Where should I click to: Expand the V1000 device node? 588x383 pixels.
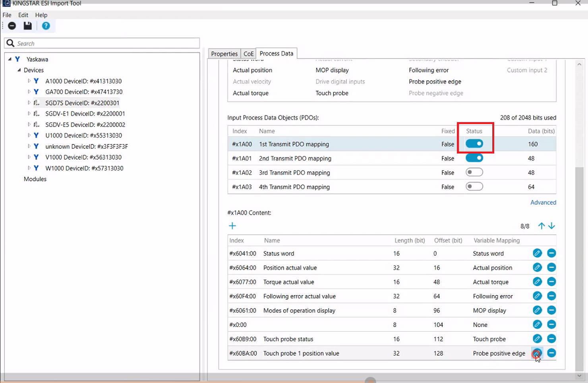29,157
